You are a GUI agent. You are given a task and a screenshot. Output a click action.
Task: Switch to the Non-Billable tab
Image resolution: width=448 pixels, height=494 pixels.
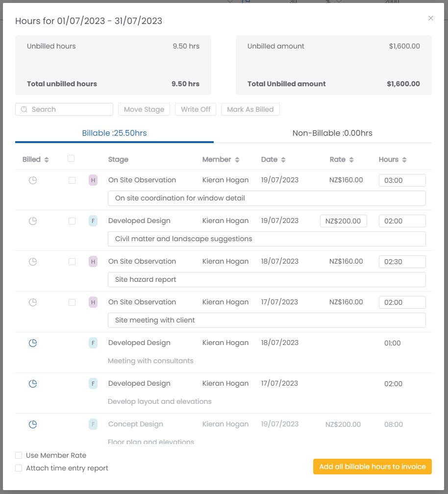pyautogui.click(x=332, y=133)
